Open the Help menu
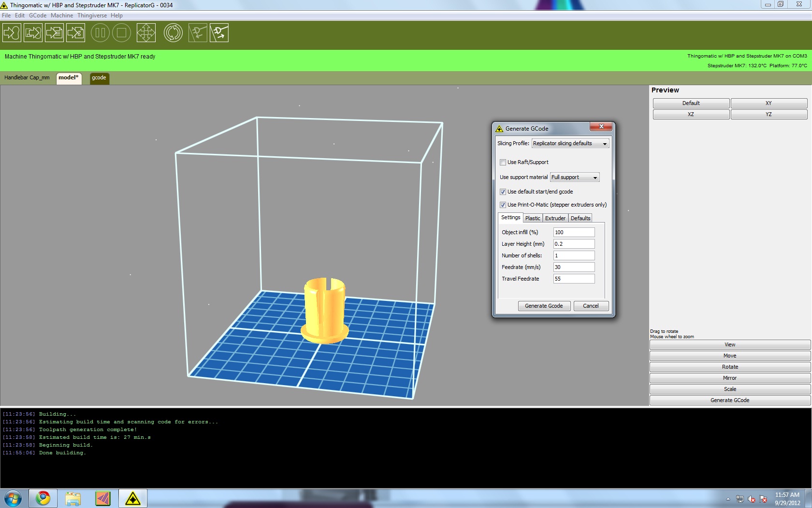 click(116, 15)
